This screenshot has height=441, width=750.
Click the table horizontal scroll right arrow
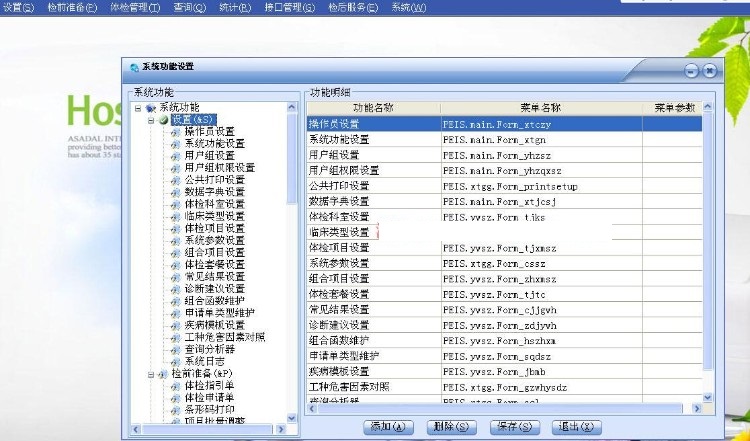pyautogui.click(x=696, y=408)
